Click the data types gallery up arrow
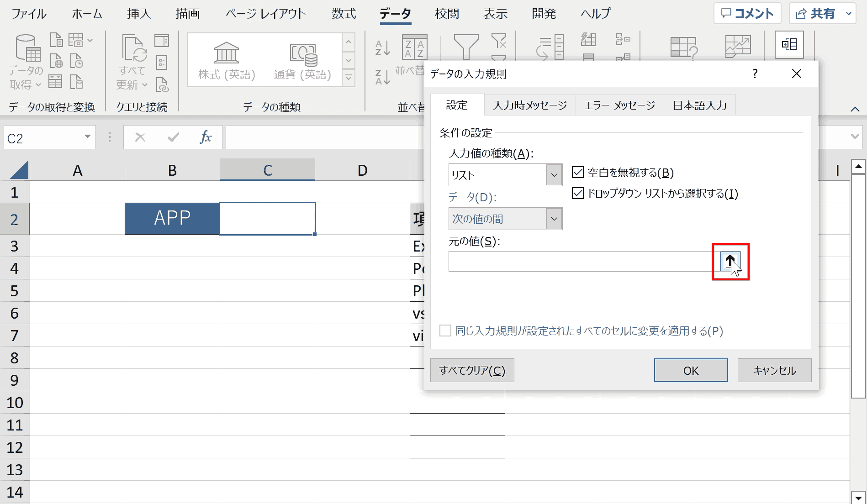This screenshot has height=504, width=867. [x=348, y=42]
